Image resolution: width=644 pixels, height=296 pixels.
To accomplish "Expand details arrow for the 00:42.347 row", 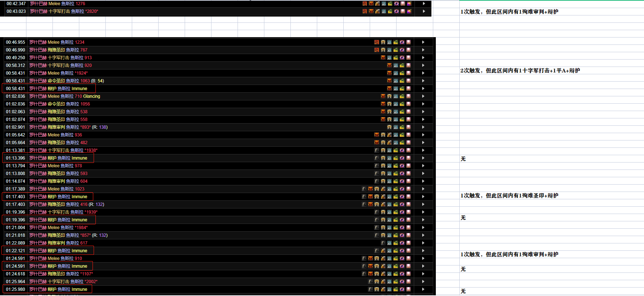I will coord(424,4).
